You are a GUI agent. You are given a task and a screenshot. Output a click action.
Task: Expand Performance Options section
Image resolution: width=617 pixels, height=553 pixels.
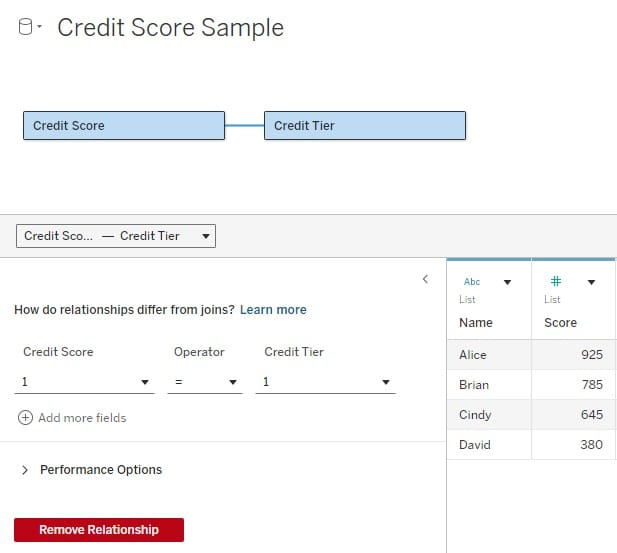coord(92,470)
